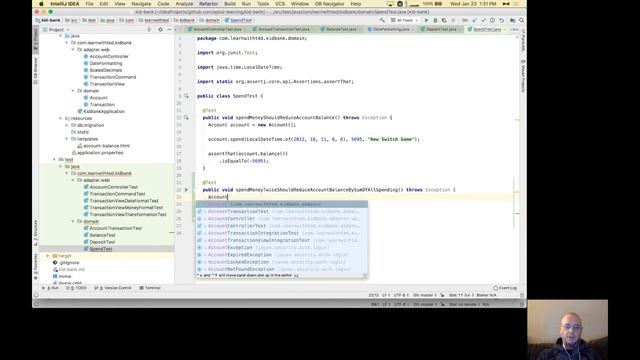Click the SpendTest breadcrumb in navigation bar

(x=238, y=20)
